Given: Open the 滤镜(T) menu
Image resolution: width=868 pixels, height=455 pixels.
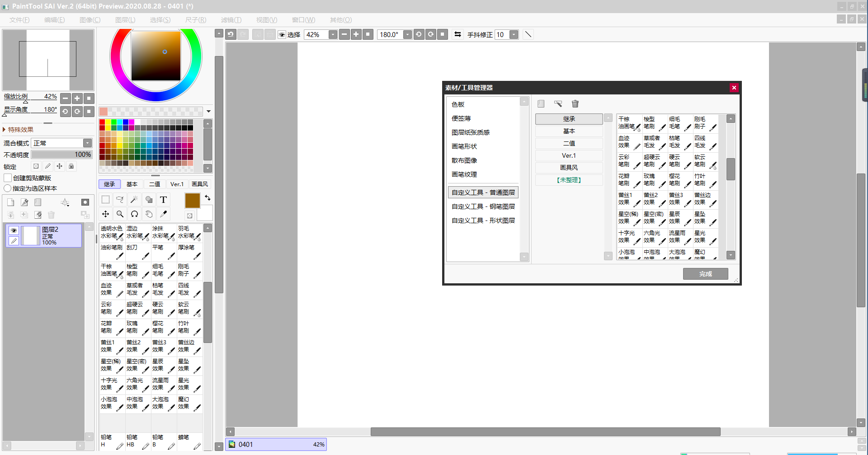Looking at the screenshot, I should tap(231, 20).
